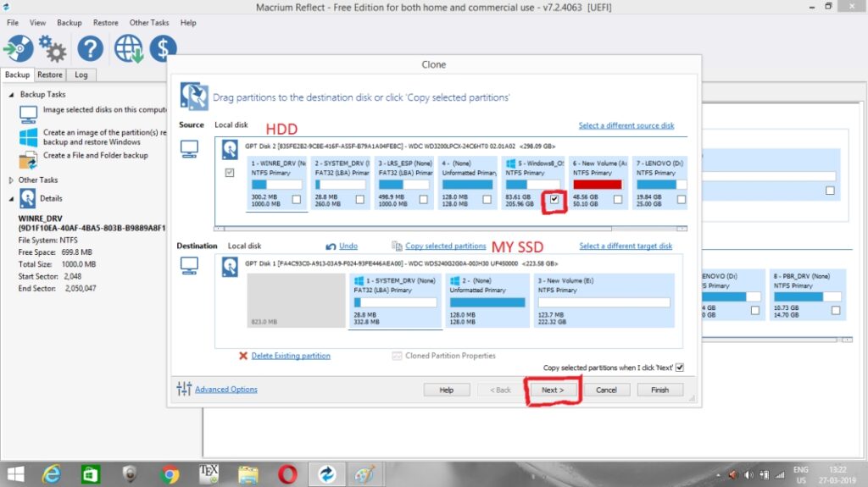Check the 1 - WINRE_DRV partition checkbox
Screen dimensions: 868x487
(297, 199)
